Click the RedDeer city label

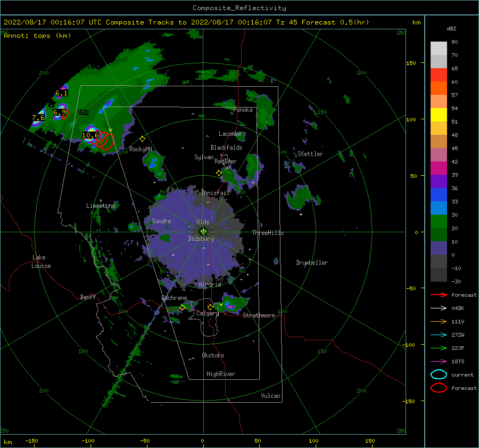(226, 161)
